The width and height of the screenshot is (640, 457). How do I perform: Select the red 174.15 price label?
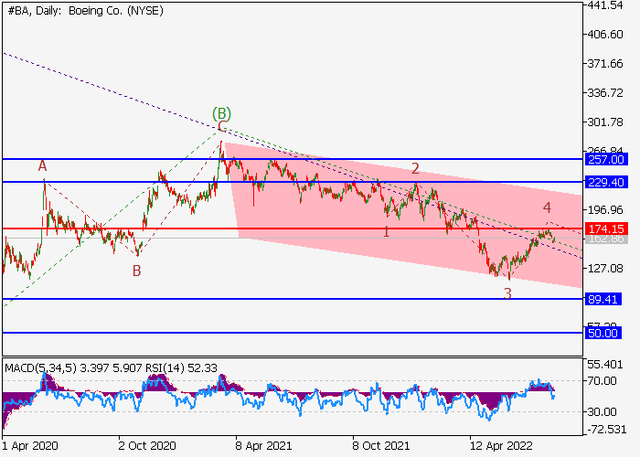coord(607,228)
